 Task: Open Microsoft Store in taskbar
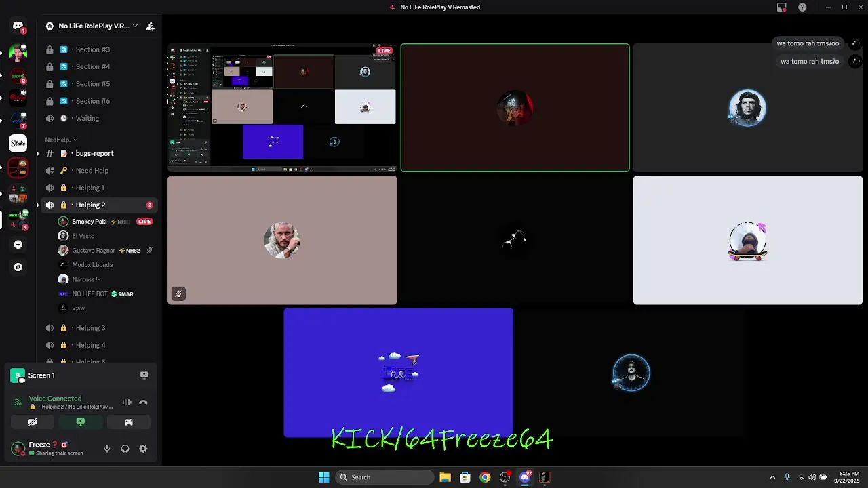tap(465, 477)
